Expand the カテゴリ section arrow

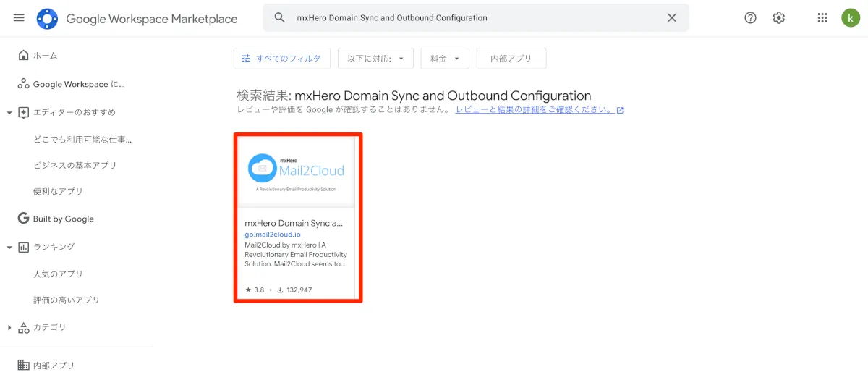9,327
